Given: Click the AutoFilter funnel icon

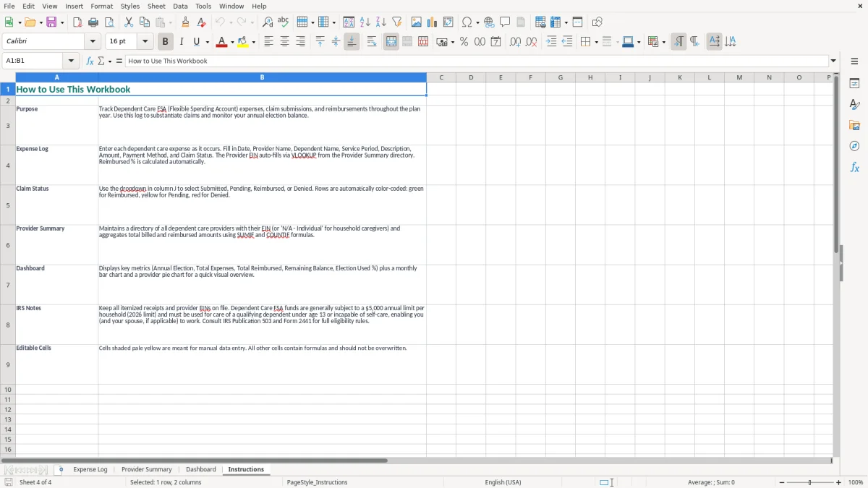Looking at the screenshot, I should pyautogui.click(x=396, y=22).
